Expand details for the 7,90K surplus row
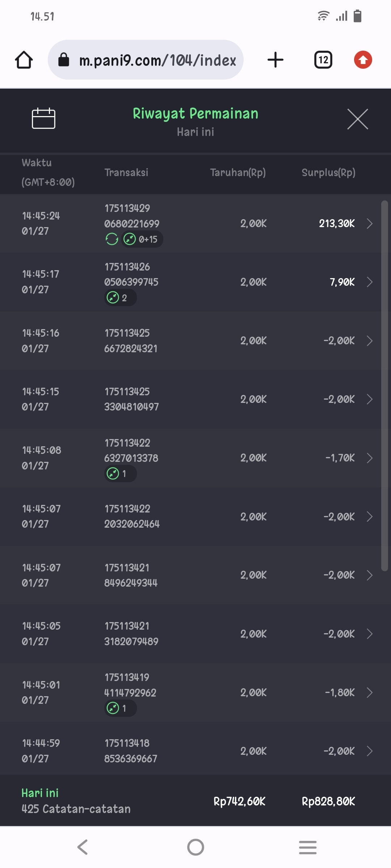 coord(369,282)
